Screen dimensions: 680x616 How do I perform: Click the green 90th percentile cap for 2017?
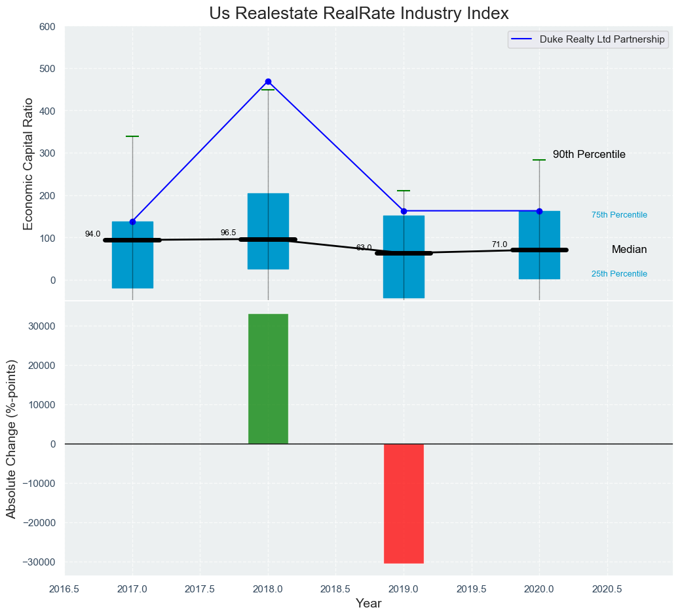click(132, 136)
